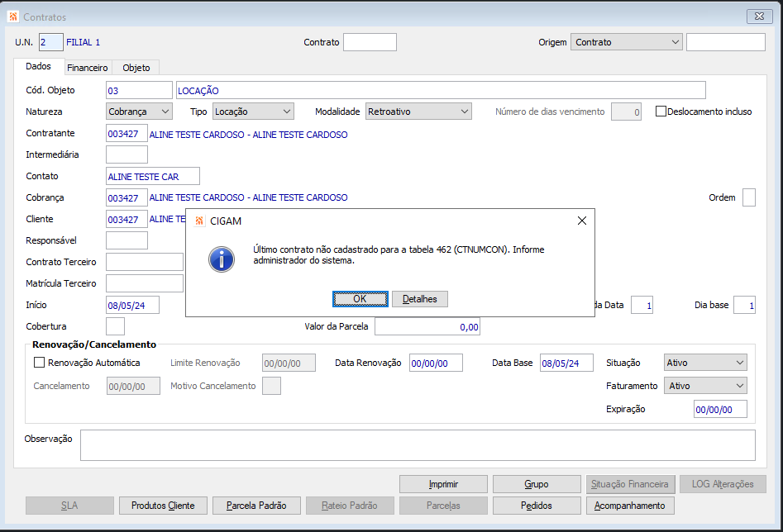The height and width of the screenshot is (532, 783).
Task: Switch to the Objeto tab
Action: tap(136, 68)
